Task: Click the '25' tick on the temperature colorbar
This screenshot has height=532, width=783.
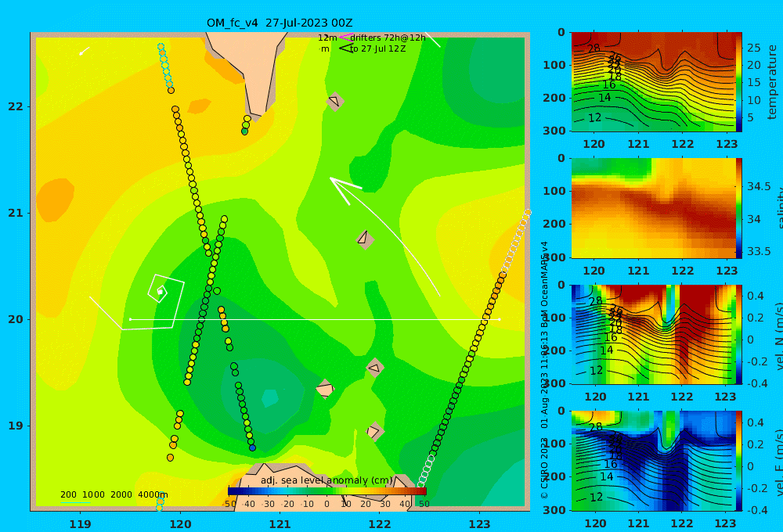Action: pyautogui.click(x=753, y=48)
